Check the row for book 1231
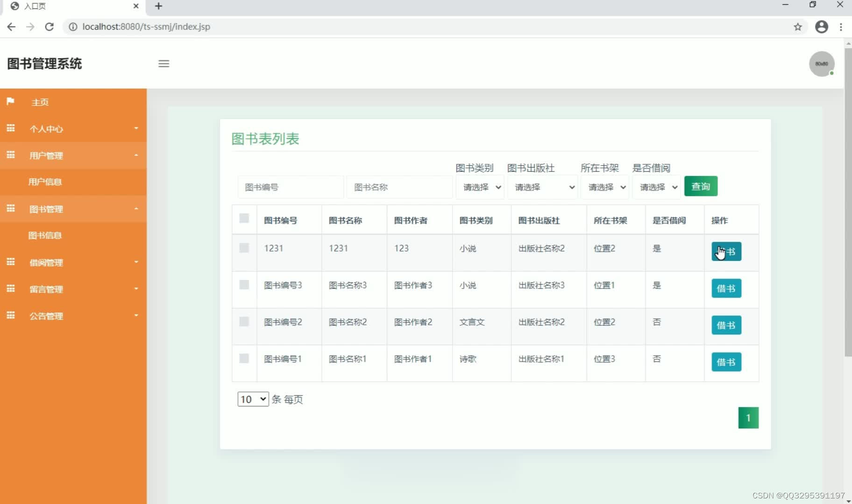 [x=244, y=248]
